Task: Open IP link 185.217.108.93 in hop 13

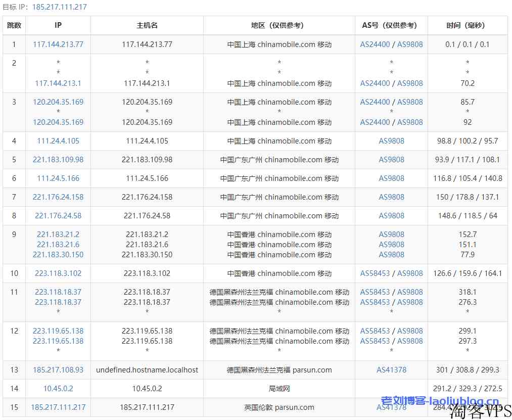Action: click(x=58, y=370)
